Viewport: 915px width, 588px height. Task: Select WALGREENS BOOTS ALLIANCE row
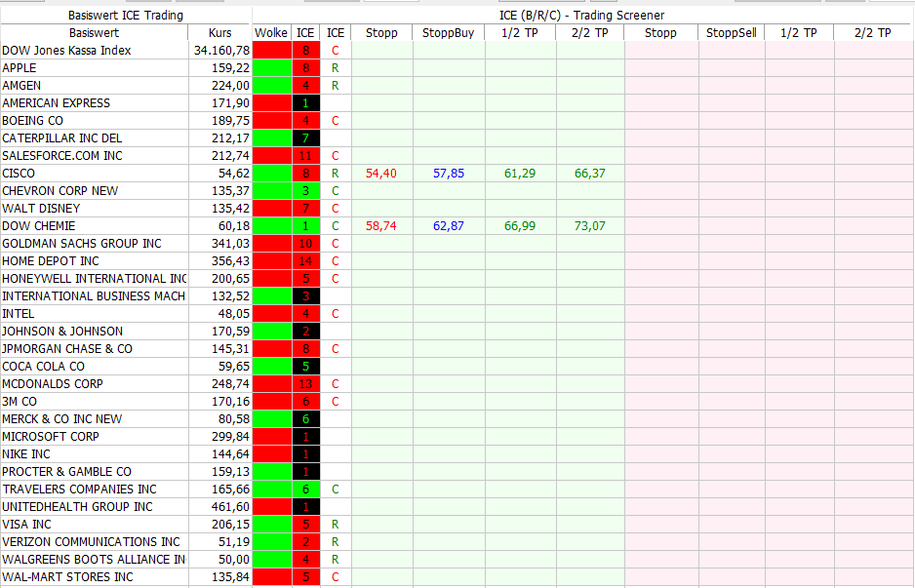coord(94,559)
